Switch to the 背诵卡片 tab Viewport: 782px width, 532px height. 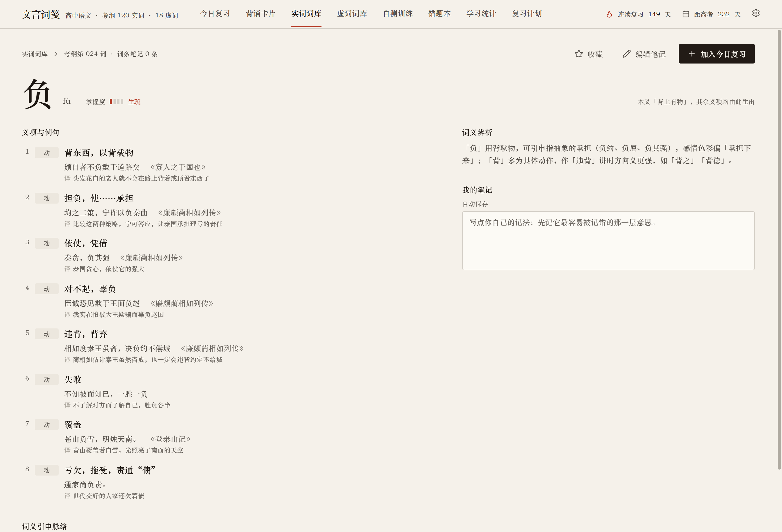coord(260,14)
